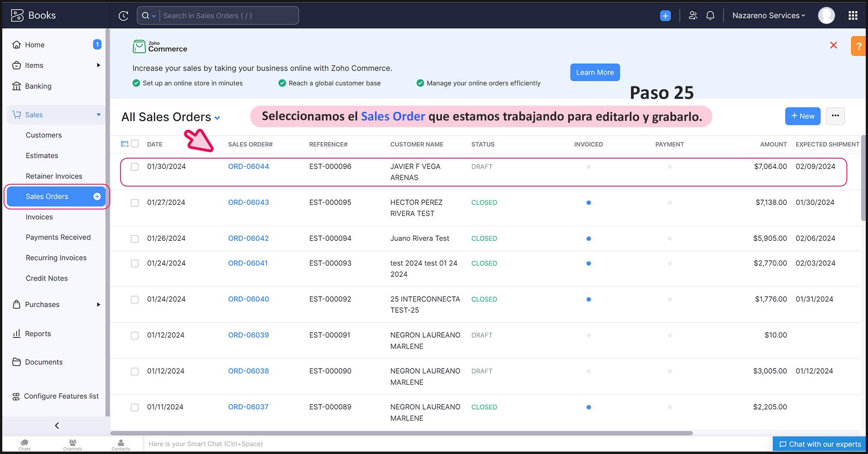
Task: Toggle the select all orders checkbox
Action: click(x=135, y=144)
